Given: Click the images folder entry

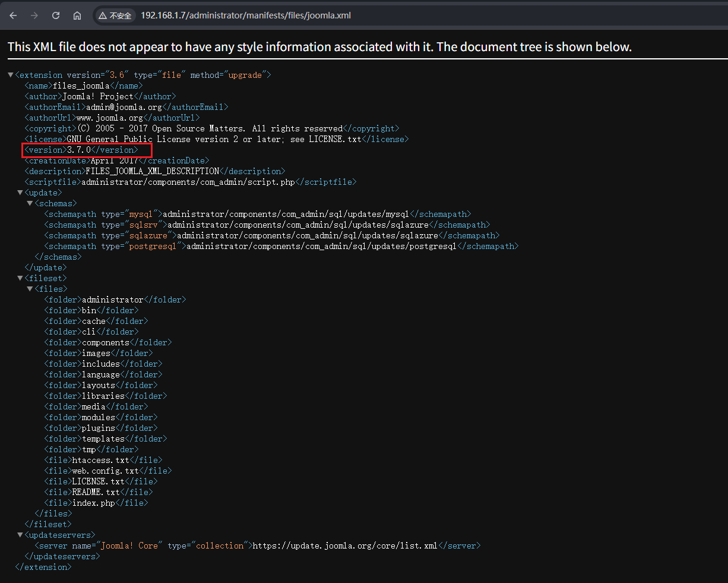Looking at the screenshot, I should (98, 353).
